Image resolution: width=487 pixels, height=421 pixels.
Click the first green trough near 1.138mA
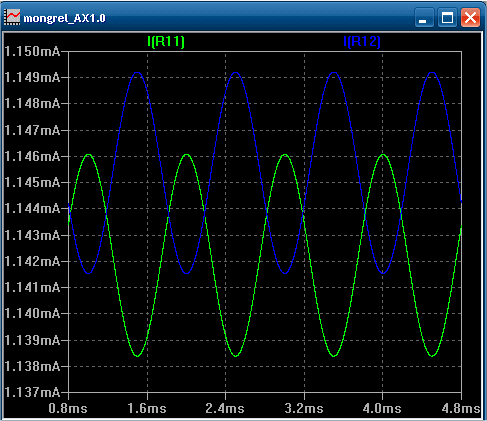[137, 356]
